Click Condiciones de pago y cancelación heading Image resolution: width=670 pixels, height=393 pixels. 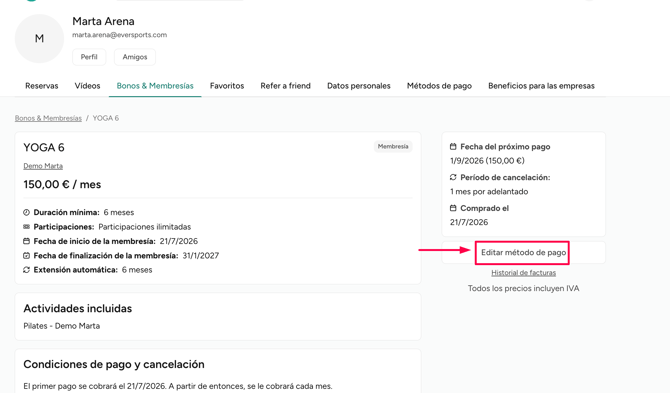pos(114,364)
